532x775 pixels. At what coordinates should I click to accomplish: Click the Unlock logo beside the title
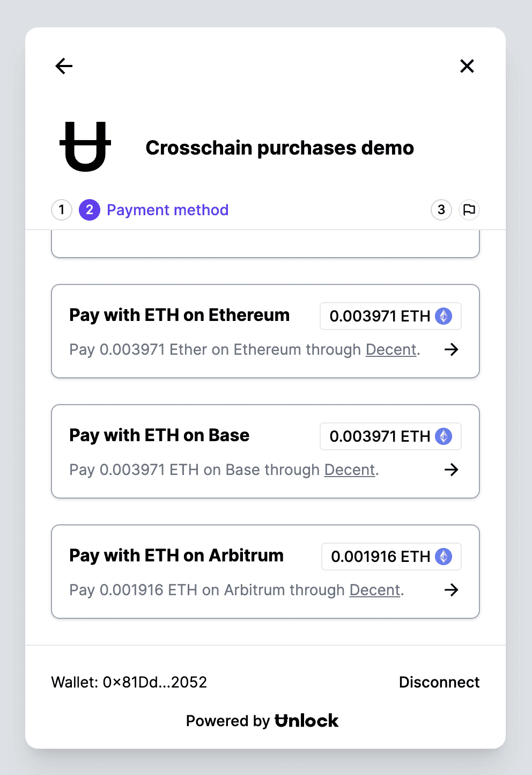click(x=85, y=147)
